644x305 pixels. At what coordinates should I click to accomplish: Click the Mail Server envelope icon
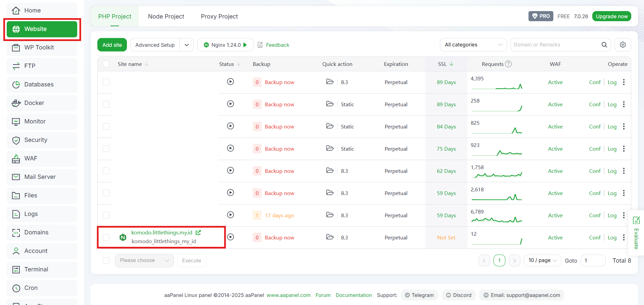tap(16, 177)
